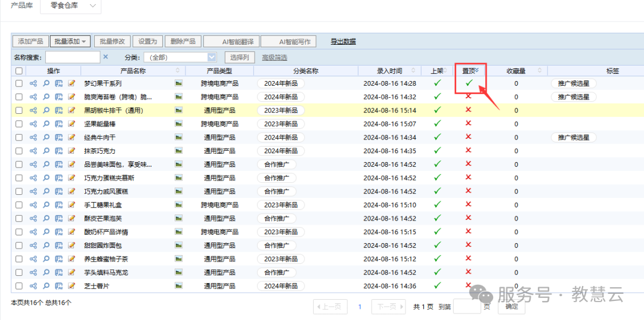This screenshot has width=644, height=320.
Task: Check the box for 脆爽海苔卷 row
Action: tap(19, 97)
